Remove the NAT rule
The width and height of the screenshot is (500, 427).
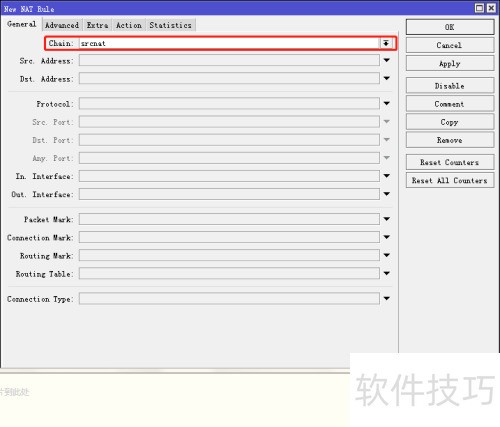[450, 140]
